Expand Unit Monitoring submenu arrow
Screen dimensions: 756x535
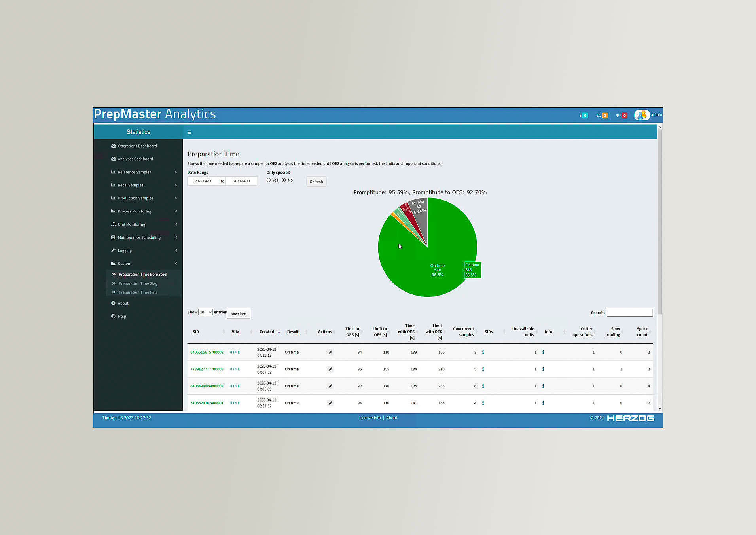pyautogui.click(x=176, y=224)
